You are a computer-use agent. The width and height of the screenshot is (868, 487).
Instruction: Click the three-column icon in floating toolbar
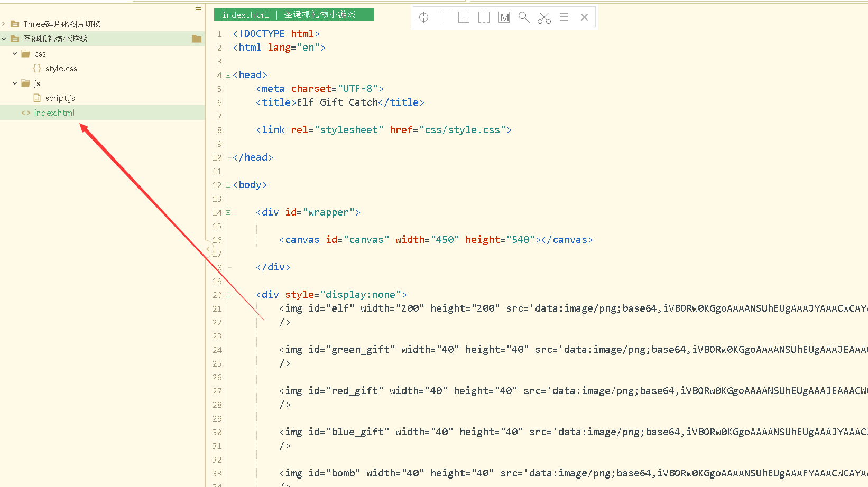point(484,17)
